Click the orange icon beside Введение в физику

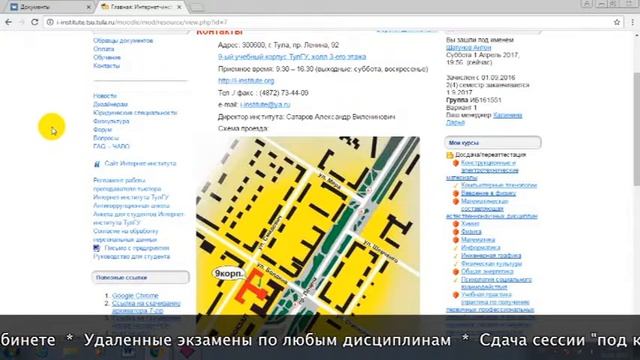[456, 193]
